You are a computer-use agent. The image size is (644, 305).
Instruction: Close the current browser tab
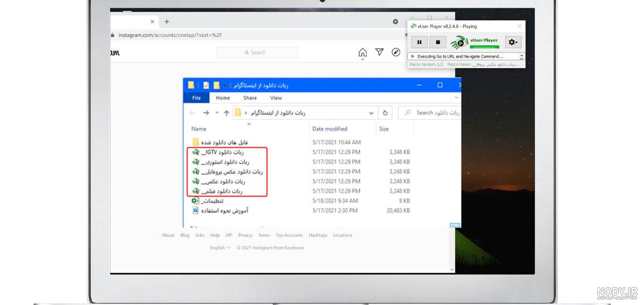tap(152, 21)
